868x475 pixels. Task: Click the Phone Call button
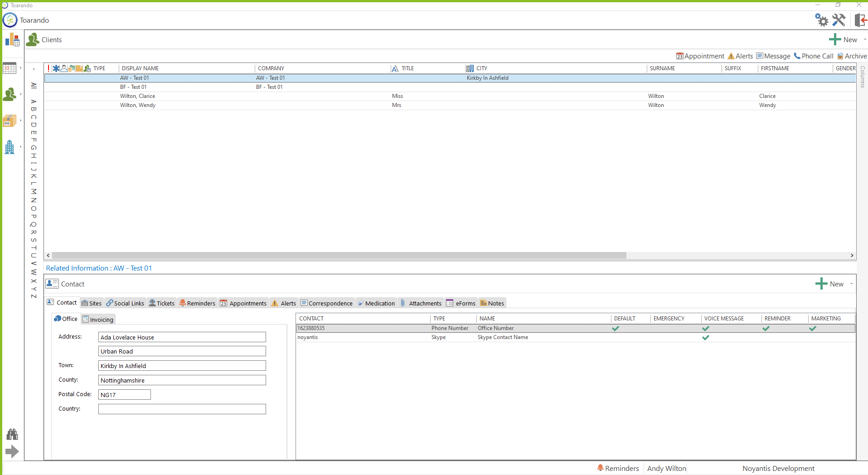point(814,56)
